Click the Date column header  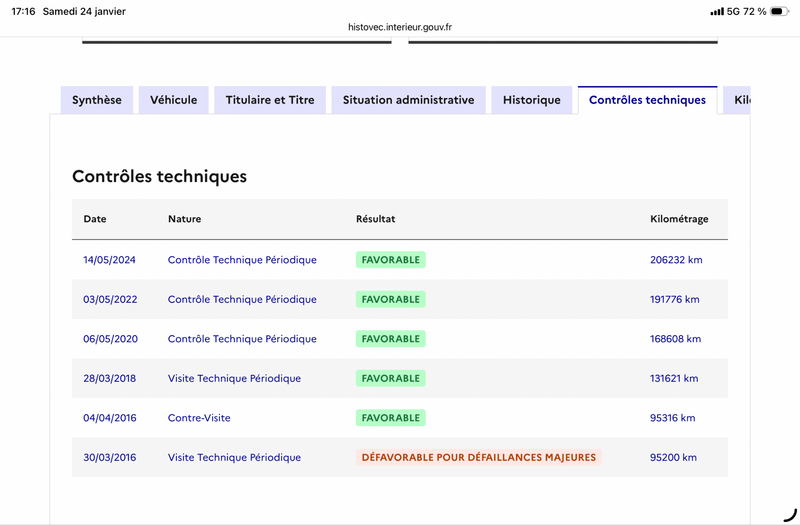[95, 219]
